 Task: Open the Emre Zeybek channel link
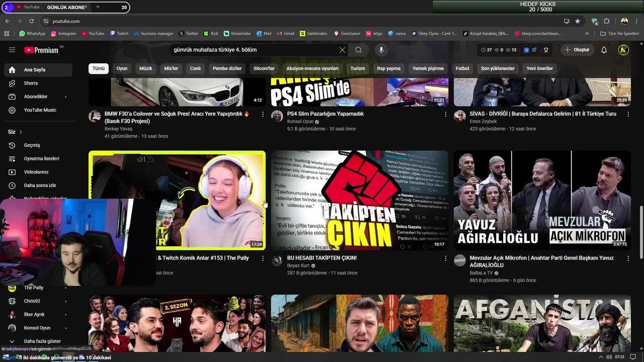point(483,122)
